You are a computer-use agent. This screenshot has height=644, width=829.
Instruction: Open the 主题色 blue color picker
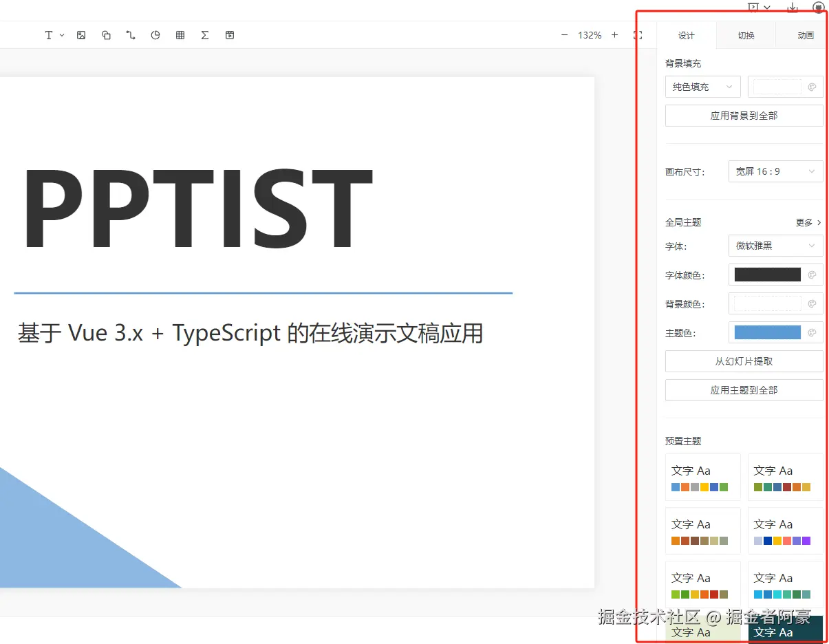click(x=776, y=332)
